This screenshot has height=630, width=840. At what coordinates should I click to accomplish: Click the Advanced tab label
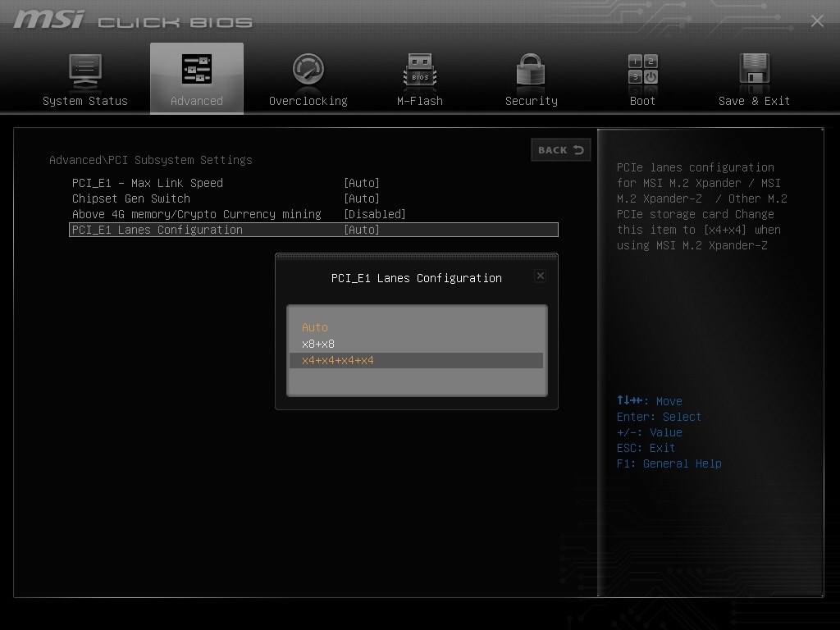(197, 101)
